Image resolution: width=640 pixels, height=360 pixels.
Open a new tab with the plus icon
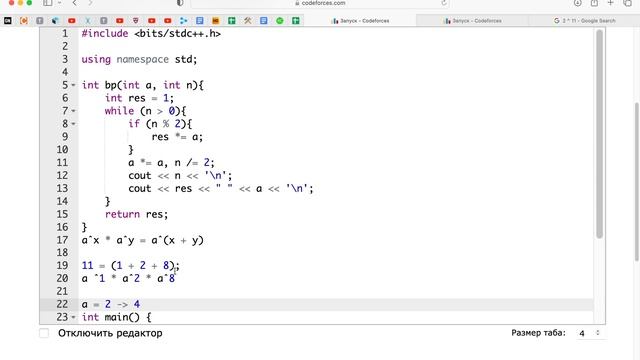click(611, 3)
